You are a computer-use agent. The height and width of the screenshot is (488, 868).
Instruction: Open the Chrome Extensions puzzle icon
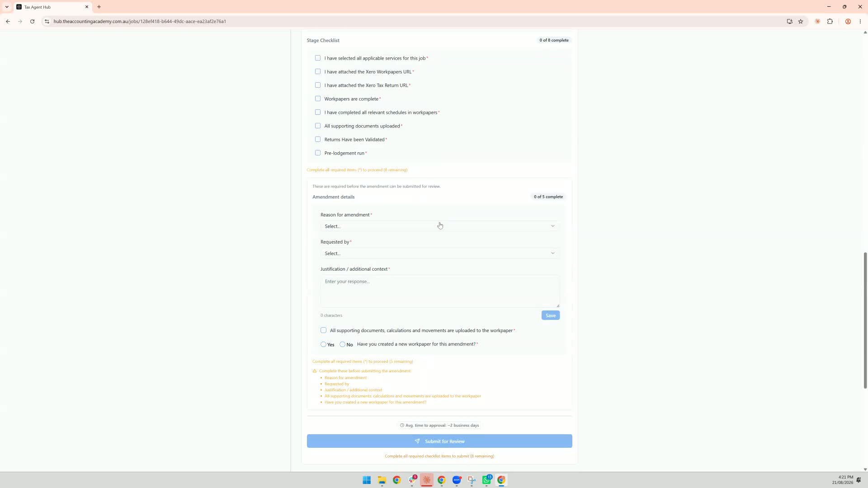(x=830, y=21)
